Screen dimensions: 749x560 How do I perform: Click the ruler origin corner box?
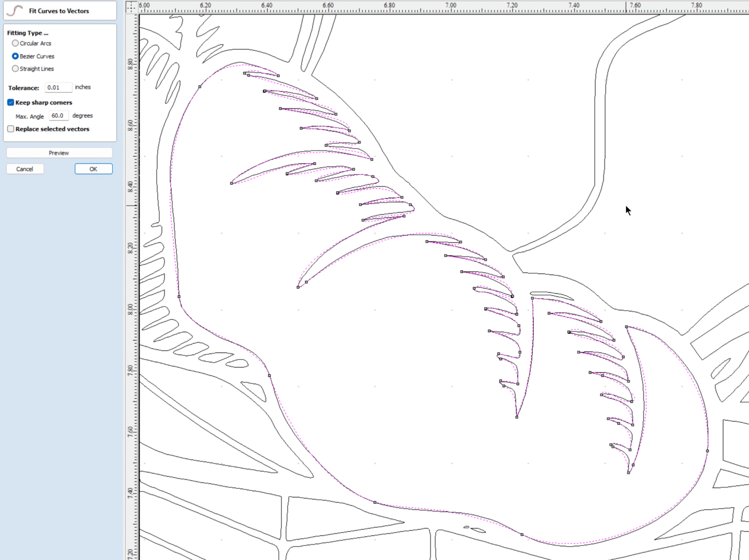coord(131,7)
